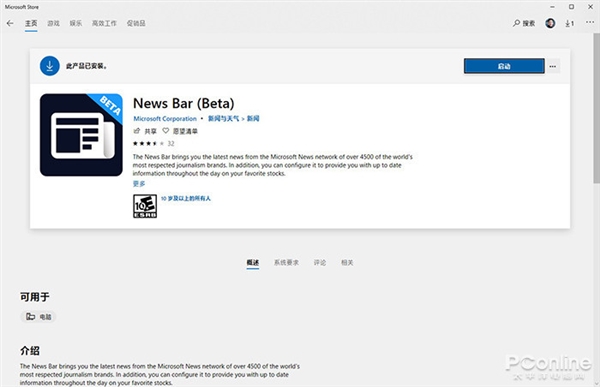Click the 此产品已安装 status text
The image size is (600, 387).
[x=86, y=66]
